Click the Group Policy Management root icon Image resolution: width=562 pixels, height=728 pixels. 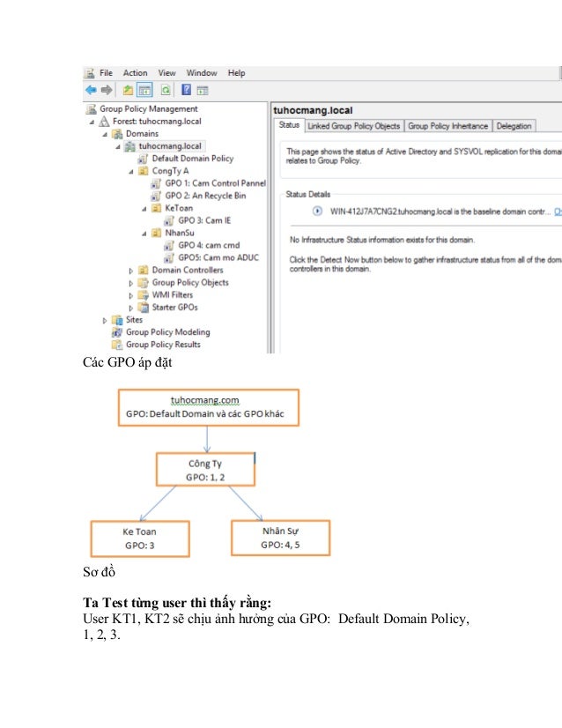pyautogui.click(x=91, y=109)
